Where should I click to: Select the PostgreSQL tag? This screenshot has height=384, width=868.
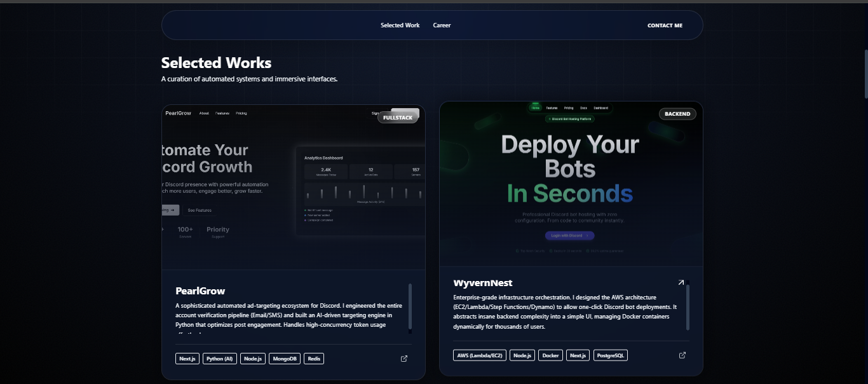pos(611,355)
